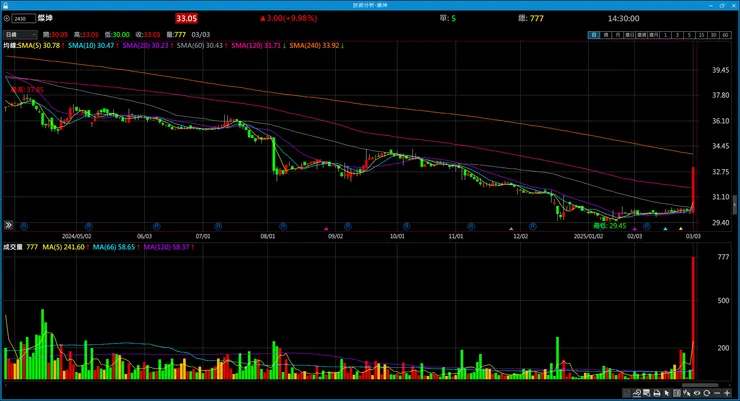Click the crosshair pointer icon in bottom toolbar
Screen dimensions: 740x401
pos(687,393)
